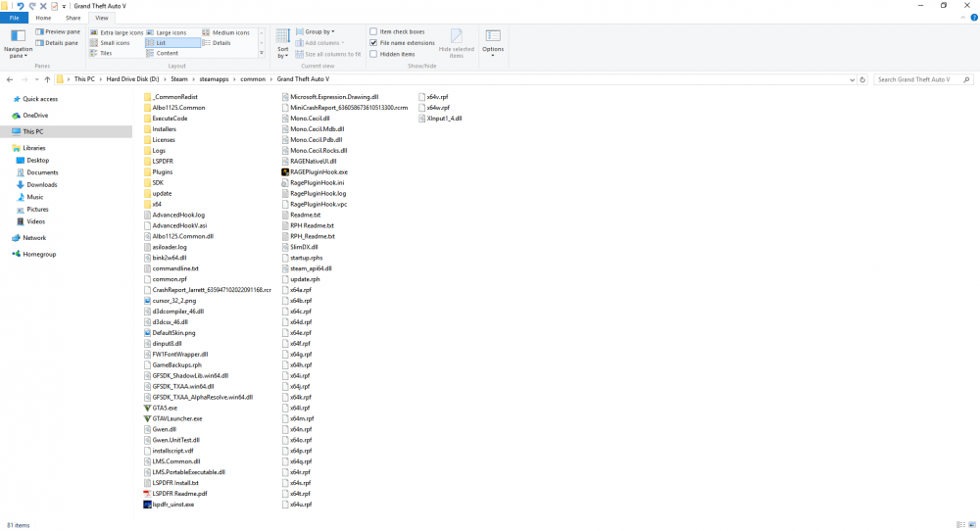980x531 pixels.
Task: Select the Plugins folder
Action: point(158,171)
